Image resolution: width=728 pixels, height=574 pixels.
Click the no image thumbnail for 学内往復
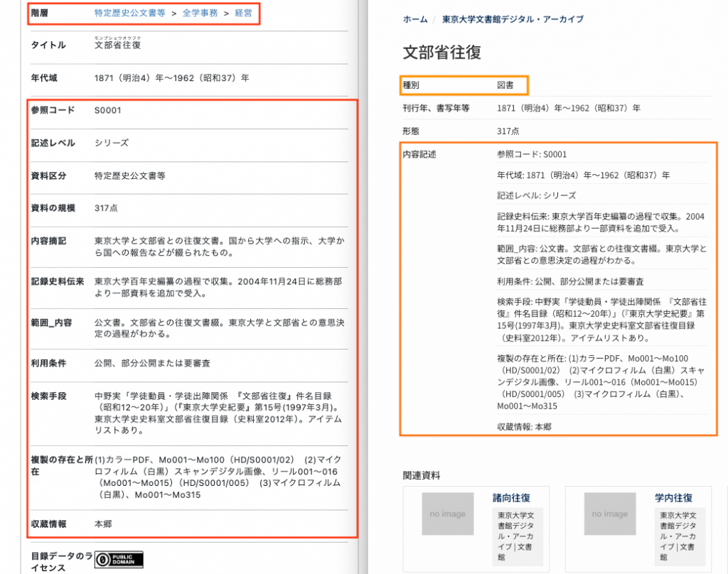tap(610, 514)
